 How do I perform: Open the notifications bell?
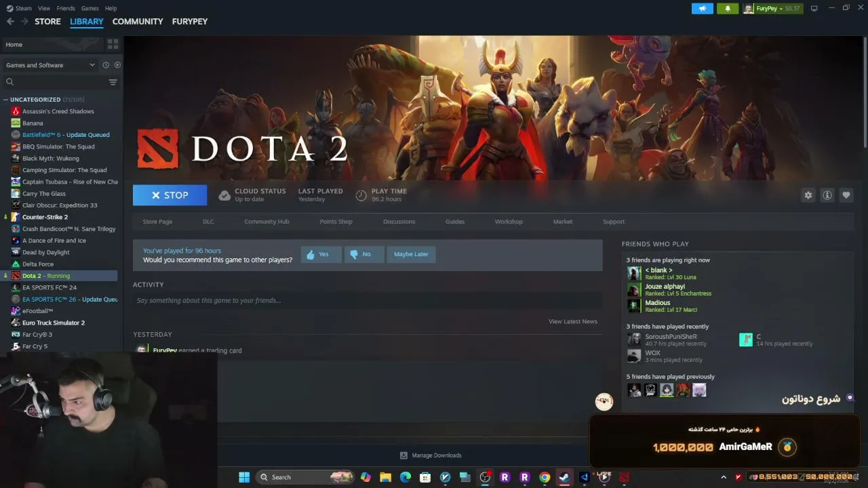[728, 8]
